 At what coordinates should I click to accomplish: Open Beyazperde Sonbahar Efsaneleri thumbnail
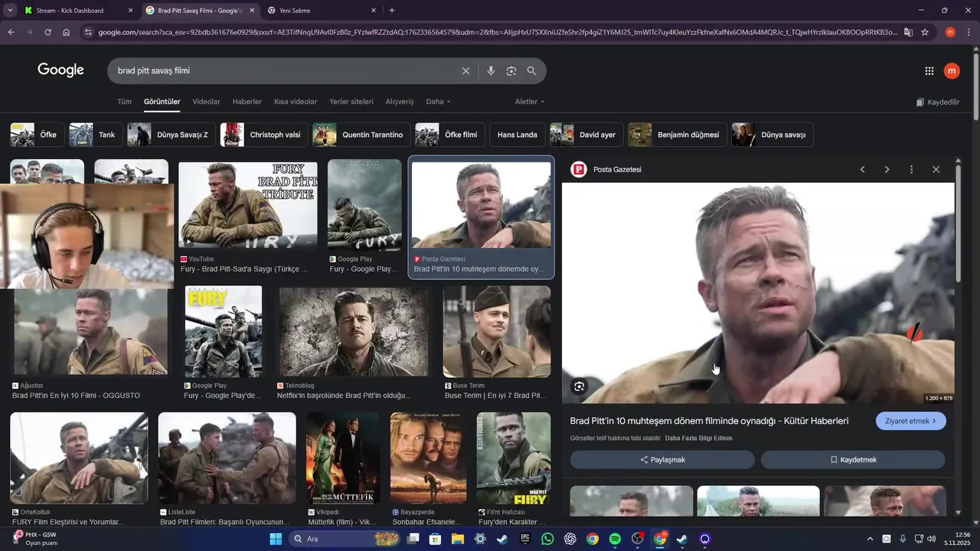428,458
